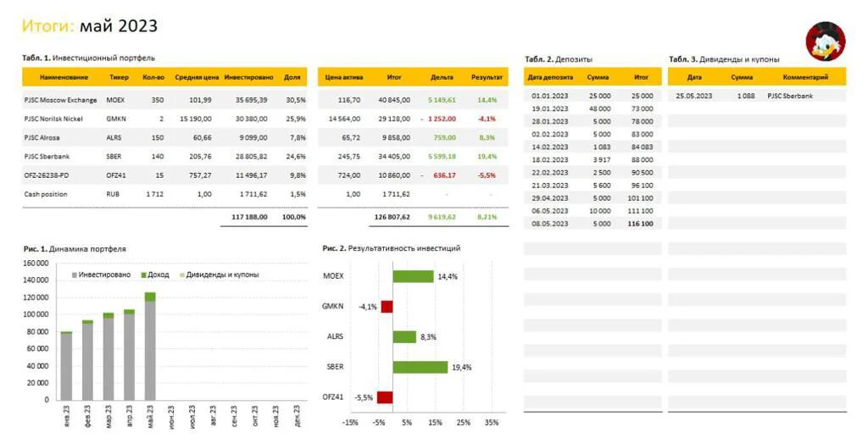The width and height of the screenshot is (868, 444).
Task: Click dividend sum 1 088
Action: [746, 96]
